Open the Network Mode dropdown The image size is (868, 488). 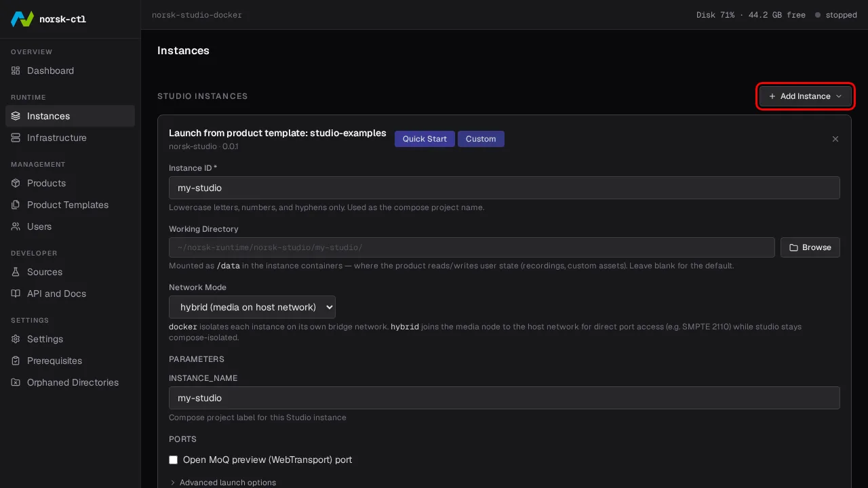click(x=252, y=307)
